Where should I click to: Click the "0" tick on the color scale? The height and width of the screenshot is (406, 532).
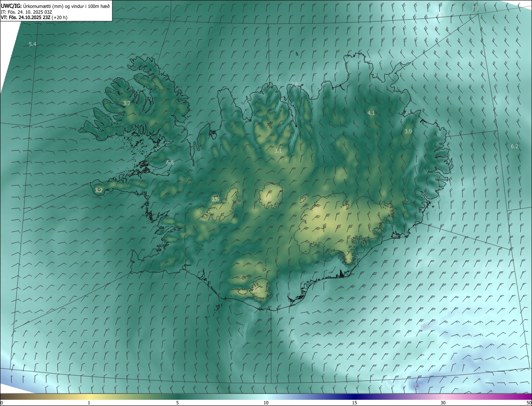coord(2,403)
